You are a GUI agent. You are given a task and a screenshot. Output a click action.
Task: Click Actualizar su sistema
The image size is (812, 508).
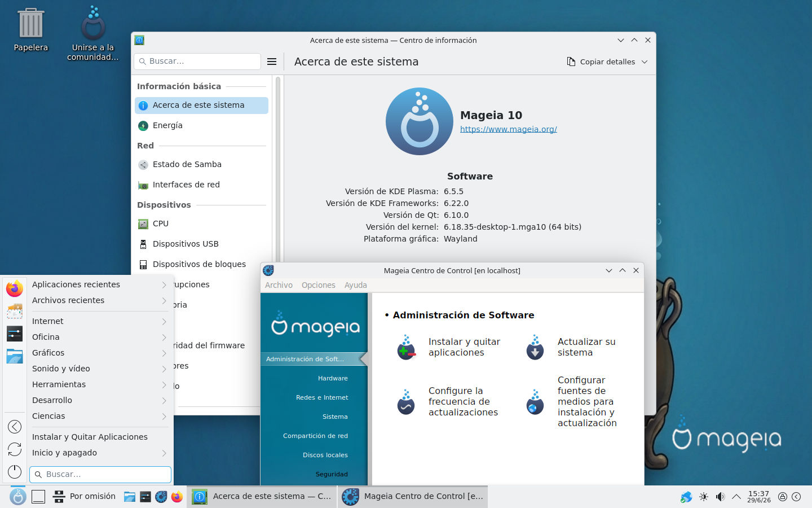click(x=586, y=347)
